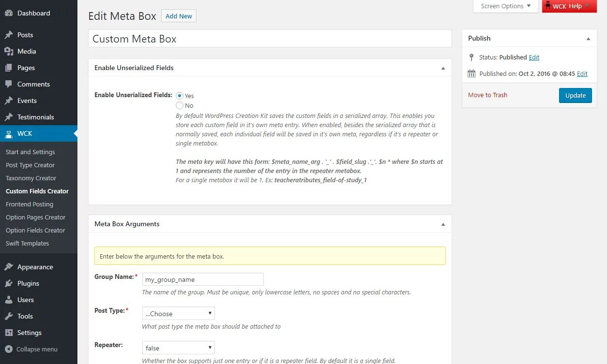Click the Collapse menu arrow icon
Screen dimensions: 607x364
point(9,349)
